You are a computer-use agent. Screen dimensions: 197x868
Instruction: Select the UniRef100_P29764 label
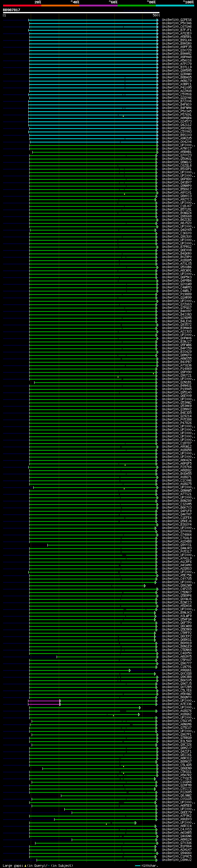click(x=176, y=467)
